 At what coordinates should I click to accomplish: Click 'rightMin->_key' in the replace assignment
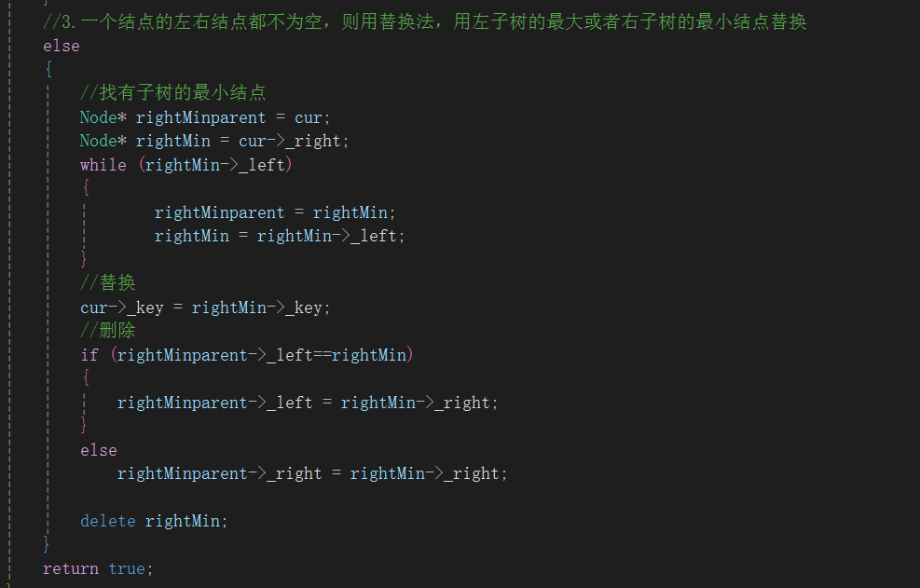coord(256,308)
